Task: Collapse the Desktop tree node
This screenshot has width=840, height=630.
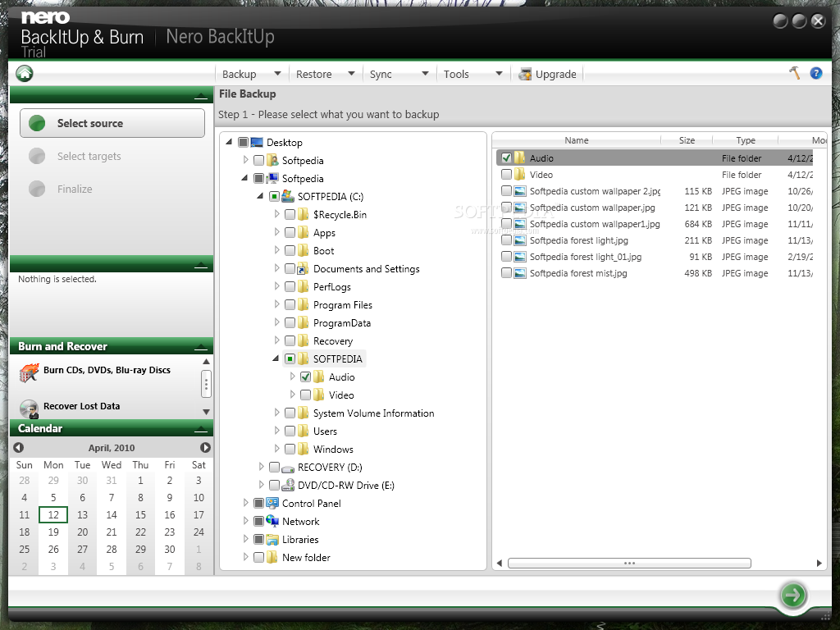Action: pos(229,142)
